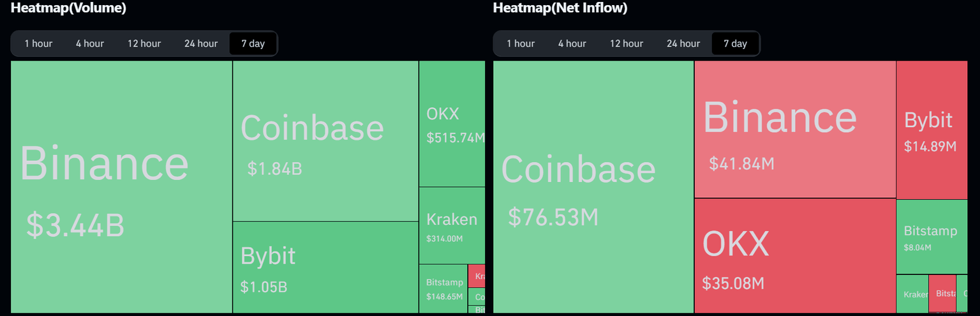The image size is (980, 316).
Task: Click the 7 day tab under Heatmap(Volume)
Action: point(253,43)
